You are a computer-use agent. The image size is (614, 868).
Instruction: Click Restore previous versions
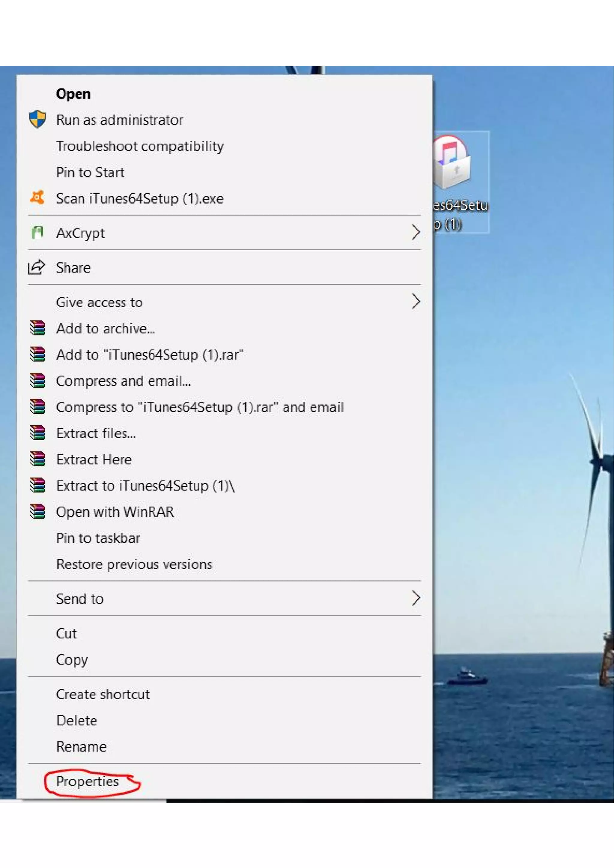pyautogui.click(x=134, y=564)
